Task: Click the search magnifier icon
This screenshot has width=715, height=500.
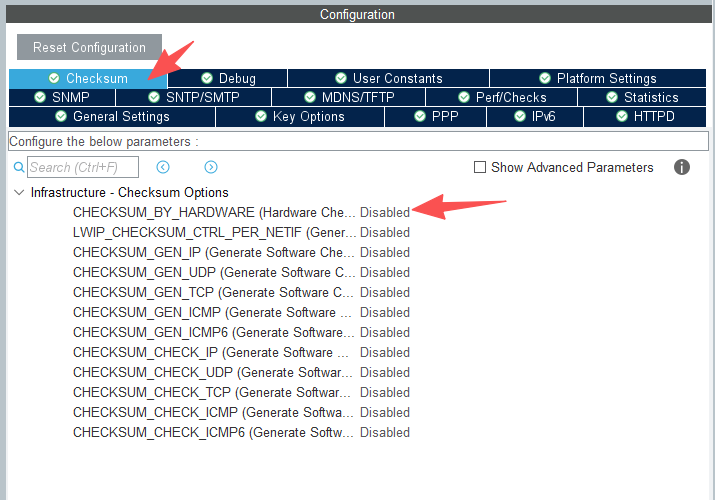Action: [x=19, y=168]
